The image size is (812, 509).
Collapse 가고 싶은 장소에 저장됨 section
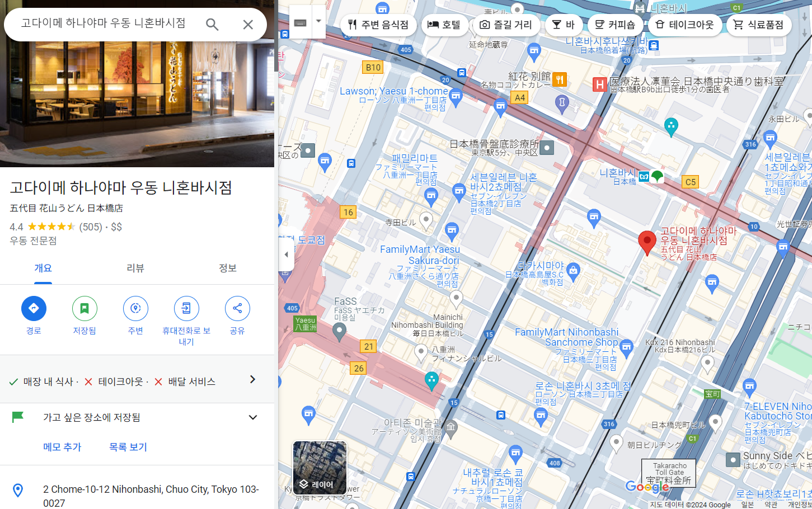click(x=253, y=418)
